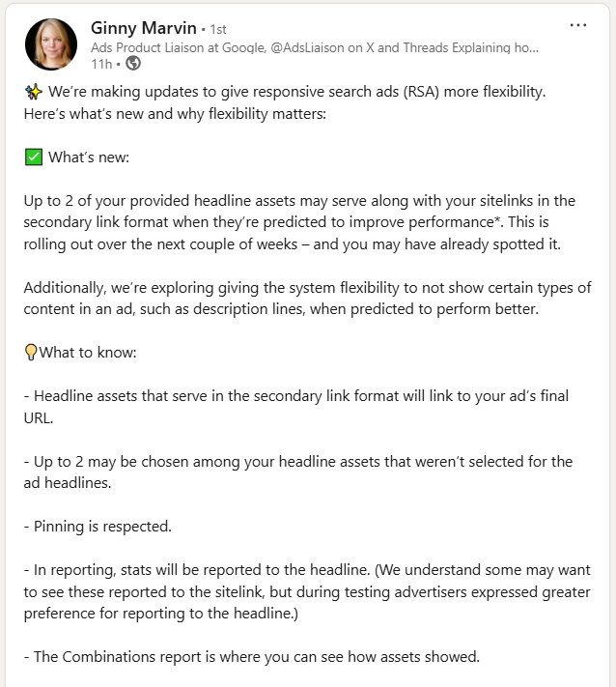Click the Ads Product Liaison at Google headline
Viewport: 616px width, 687px height.
(x=315, y=47)
